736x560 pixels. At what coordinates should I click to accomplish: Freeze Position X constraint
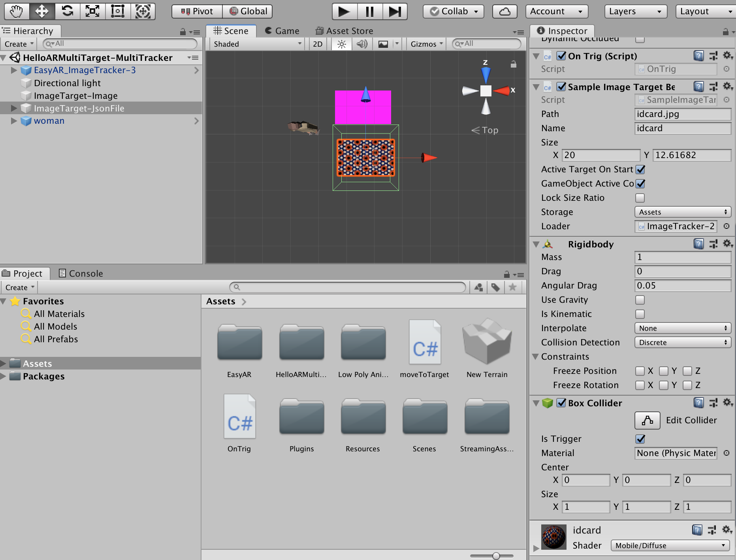pyautogui.click(x=640, y=371)
